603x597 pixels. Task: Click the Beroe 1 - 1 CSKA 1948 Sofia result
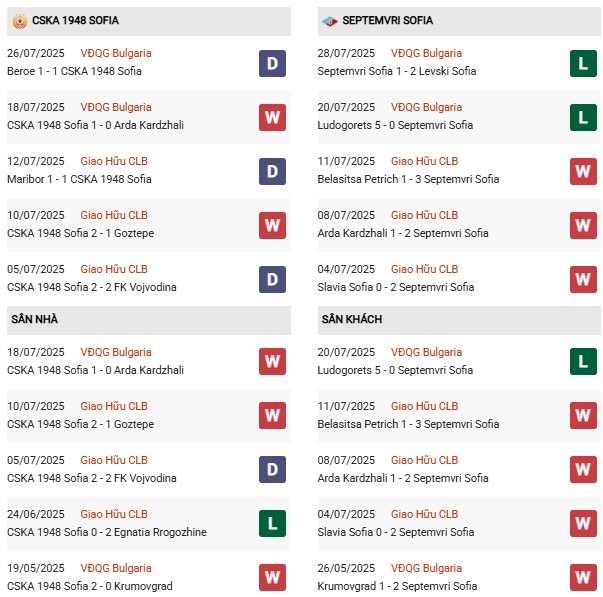(x=75, y=72)
